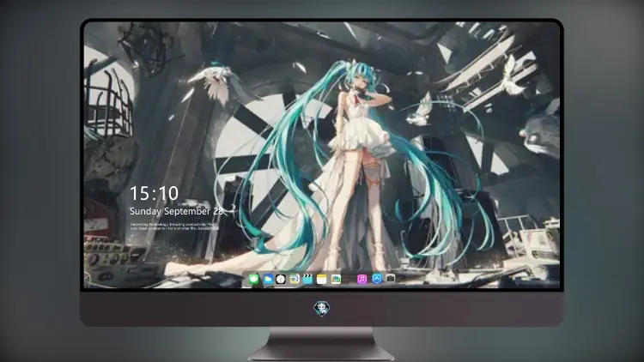Open the chat-bubble icon beside the Clock app
Screen dimensions: 644x362
pyautogui.click(x=295, y=279)
